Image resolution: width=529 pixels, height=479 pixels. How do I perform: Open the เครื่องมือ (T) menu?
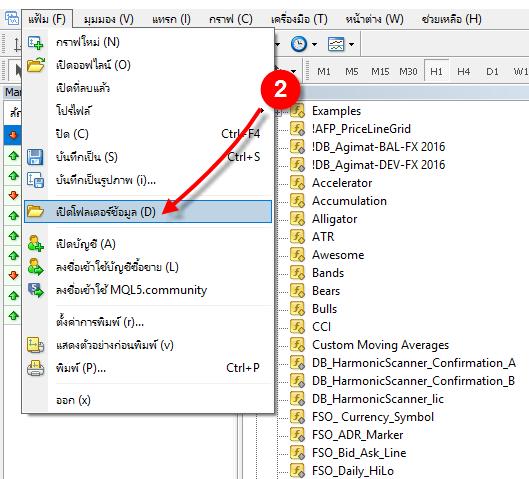(299, 19)
